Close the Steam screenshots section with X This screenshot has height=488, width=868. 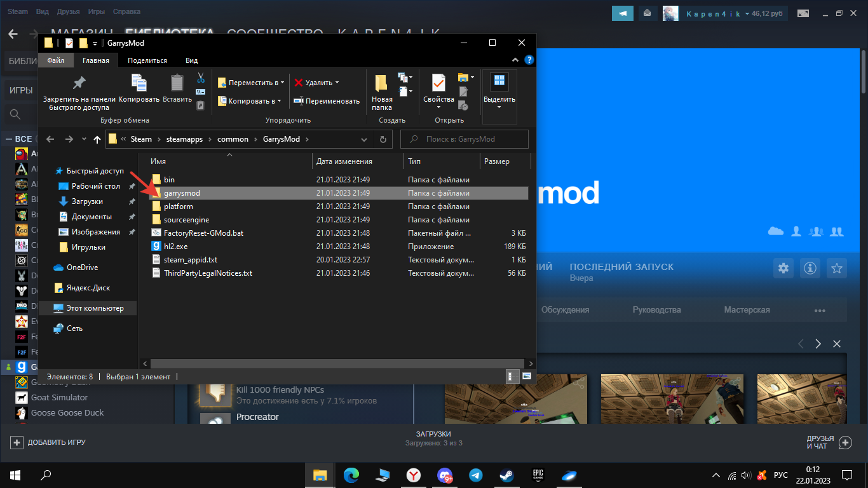pyautogui.click(x=837, y=344)
